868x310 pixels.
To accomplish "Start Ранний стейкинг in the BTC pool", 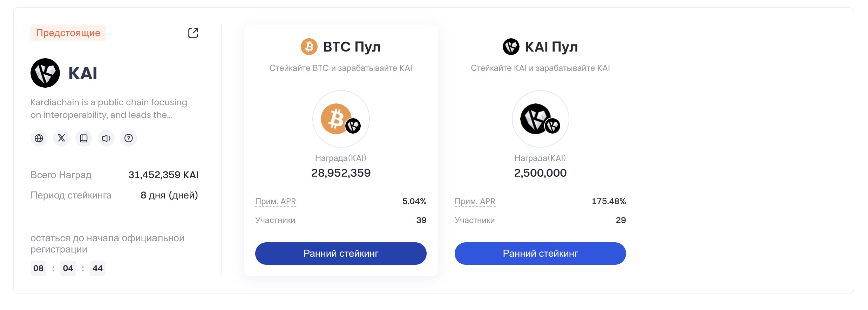I will [x=341, y=254].
